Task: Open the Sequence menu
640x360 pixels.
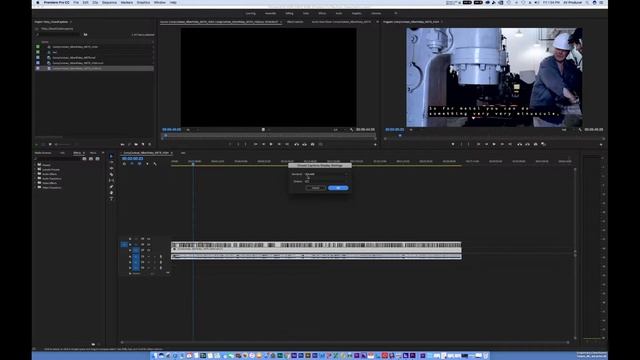Action: pyautogui.click(x=109, y=2)
